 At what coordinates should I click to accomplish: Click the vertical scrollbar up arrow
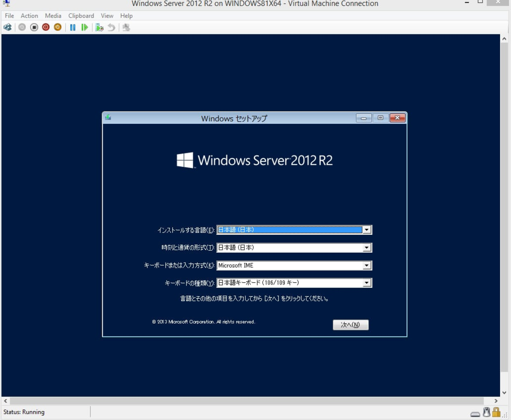(x=504, y=39)
